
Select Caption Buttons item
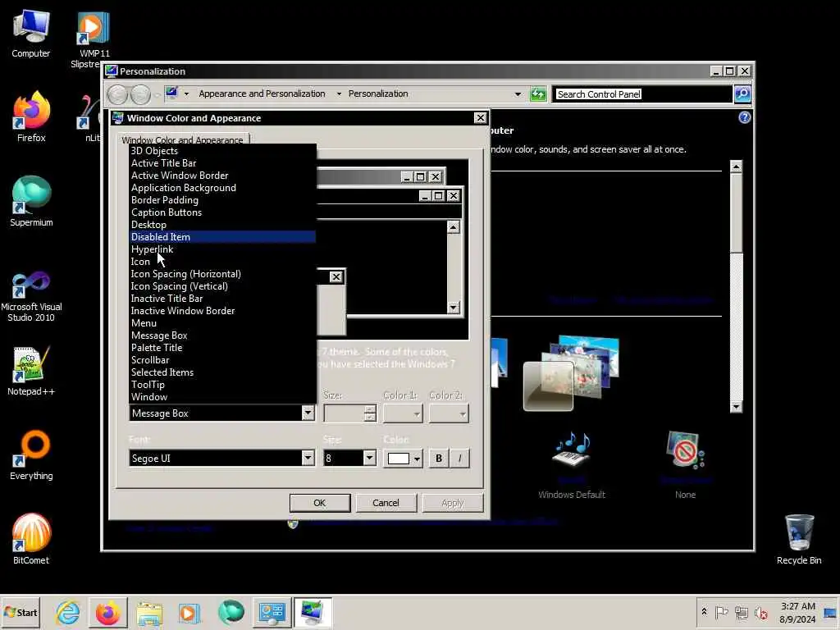pyautogui.click(x=223, y=212)
